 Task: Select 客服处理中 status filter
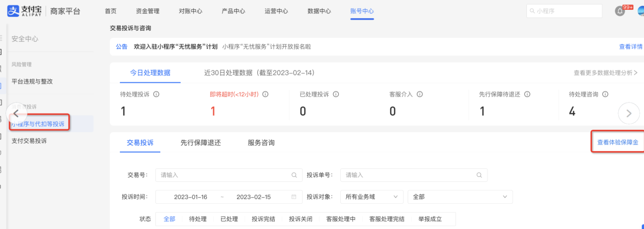(341, 219)
